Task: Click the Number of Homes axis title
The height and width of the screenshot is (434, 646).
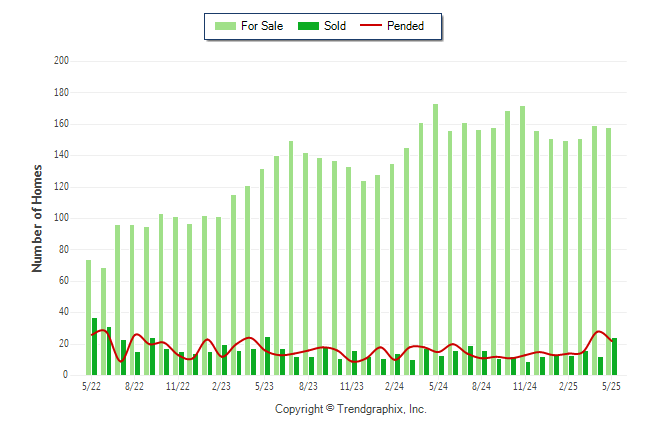Action: click(x=37, y=218)
